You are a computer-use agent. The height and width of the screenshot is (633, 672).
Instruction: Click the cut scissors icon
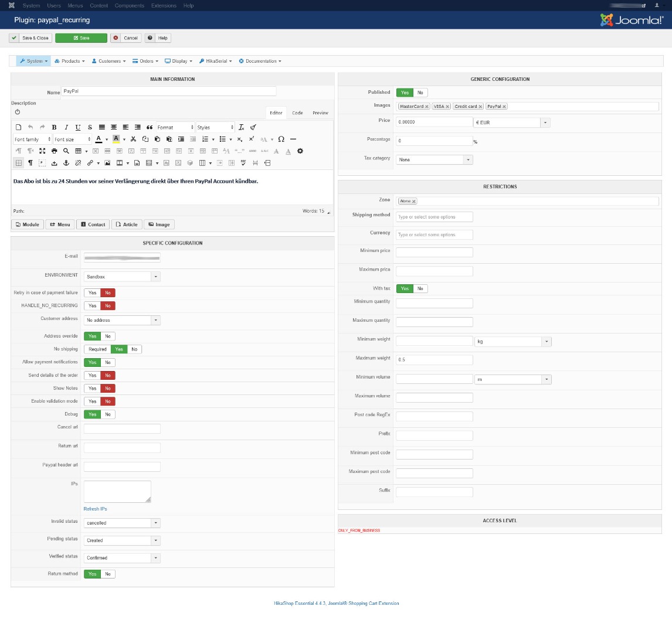click(133, 139)
